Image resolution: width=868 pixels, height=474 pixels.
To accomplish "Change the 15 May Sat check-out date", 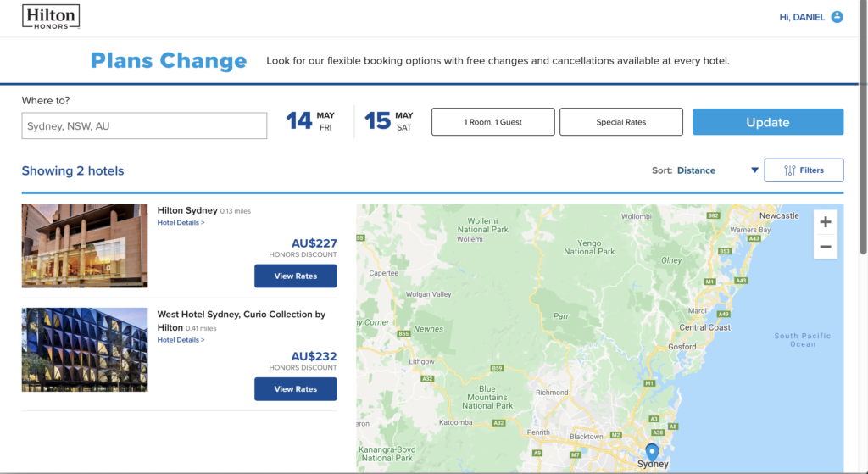I will 388,120.
